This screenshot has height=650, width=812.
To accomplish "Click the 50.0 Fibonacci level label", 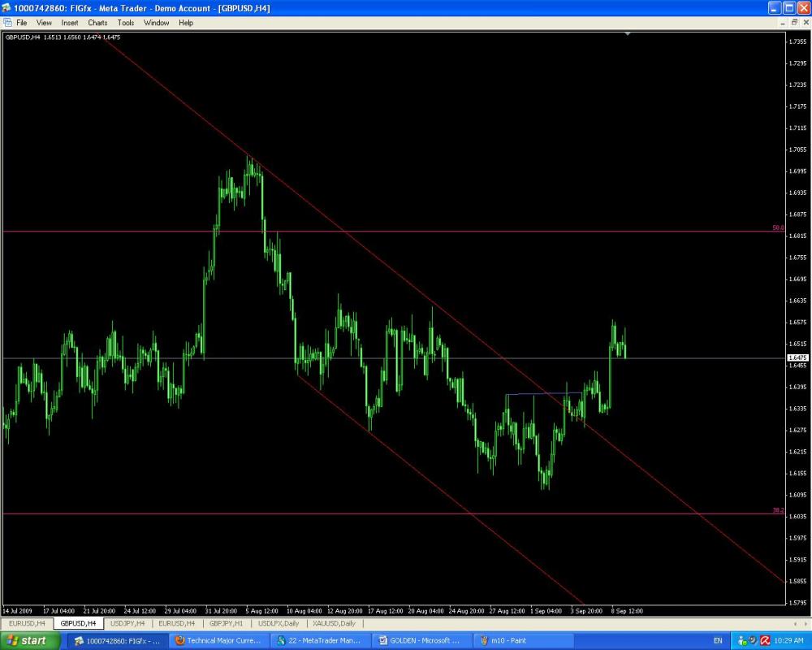I will pos(779,227).
